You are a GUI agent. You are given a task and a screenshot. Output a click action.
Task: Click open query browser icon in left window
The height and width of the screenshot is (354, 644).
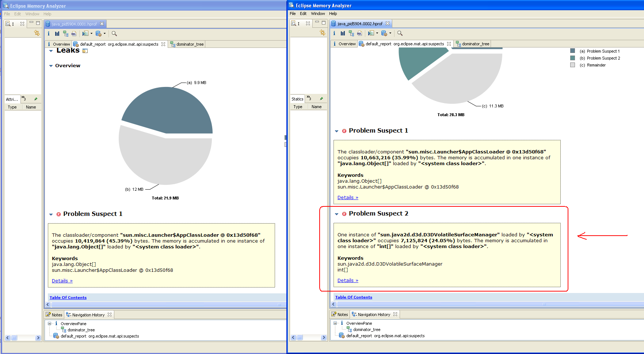point(85,34)
